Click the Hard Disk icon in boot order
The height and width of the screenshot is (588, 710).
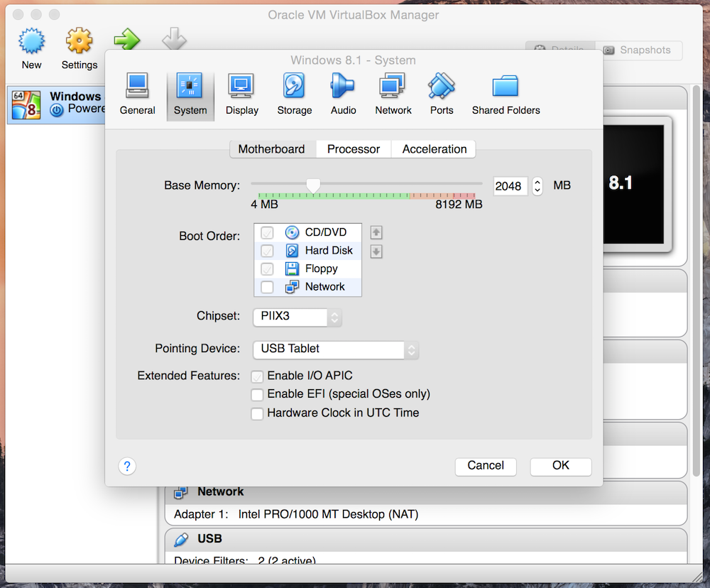(x=292, y=251)
